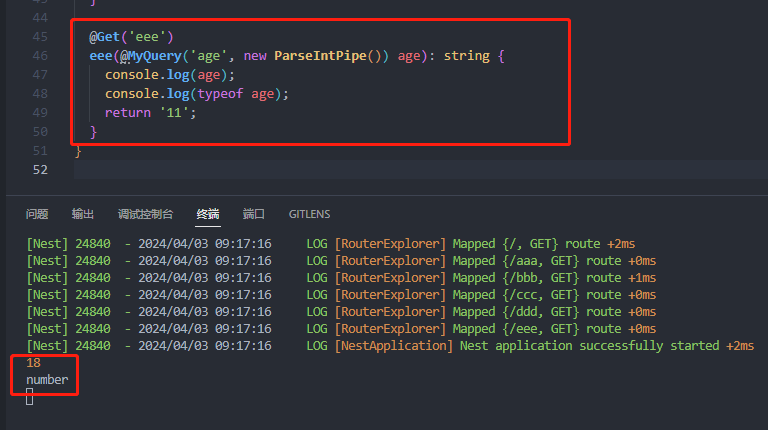Click the terminal cursor prompt box
Image resolution: width=768 pixels, height=430 pixels.
pos(29,397)
